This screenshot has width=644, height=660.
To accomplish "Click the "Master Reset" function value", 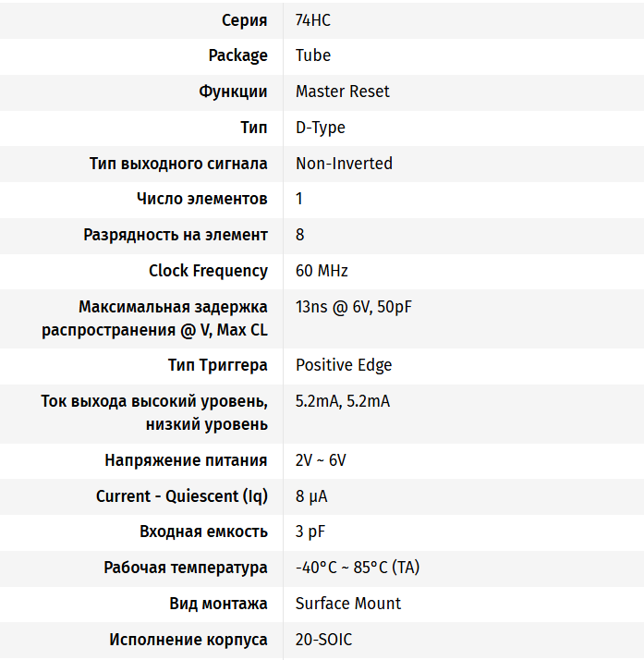I will pos(342,92).
